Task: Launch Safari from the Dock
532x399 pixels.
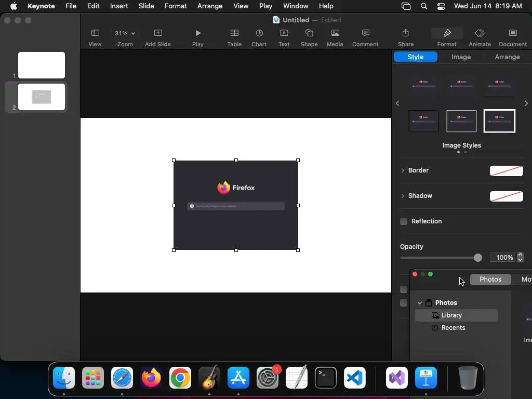Action: coord(122,378)
